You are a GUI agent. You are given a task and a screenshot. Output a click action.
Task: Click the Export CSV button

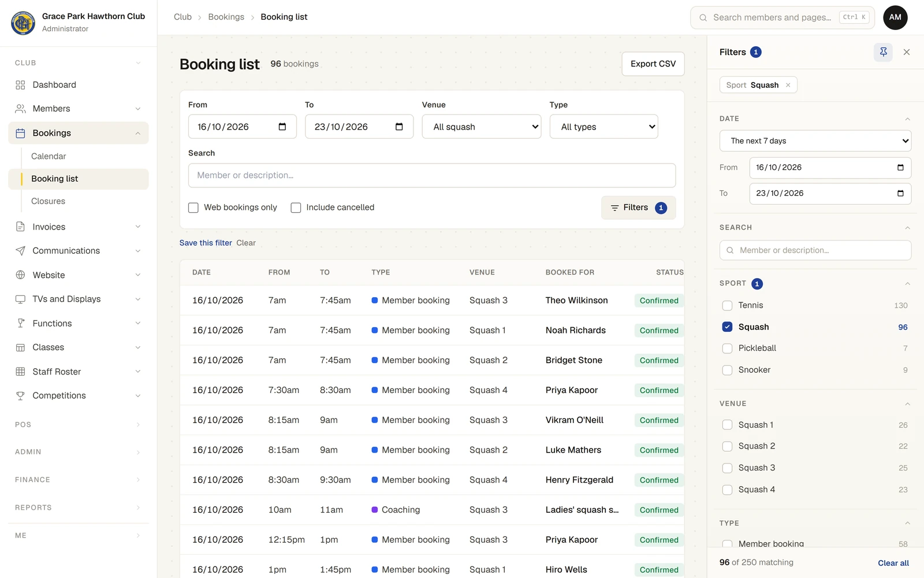[x=653, y=64]
